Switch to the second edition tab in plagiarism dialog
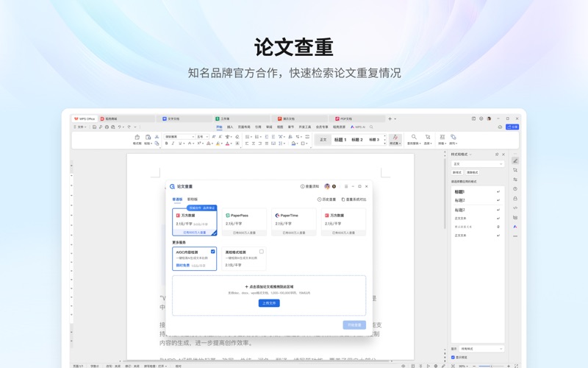The image size is (588, 368). point(193,199)
